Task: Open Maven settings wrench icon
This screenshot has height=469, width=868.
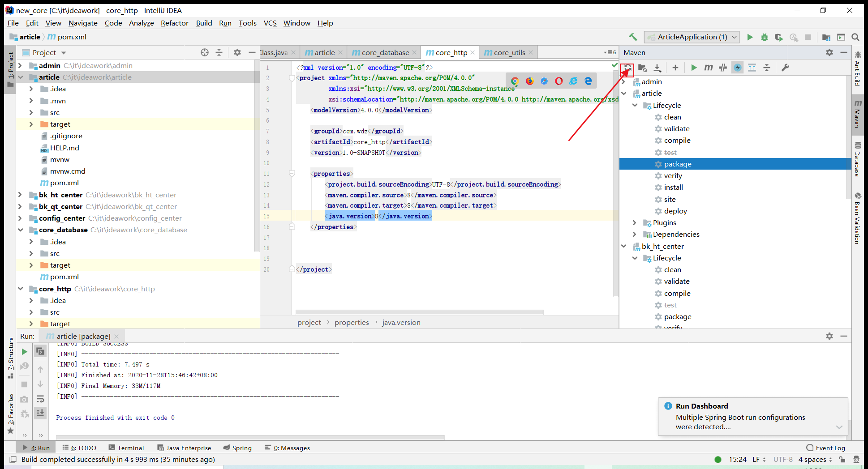Action: coord(785,68)
